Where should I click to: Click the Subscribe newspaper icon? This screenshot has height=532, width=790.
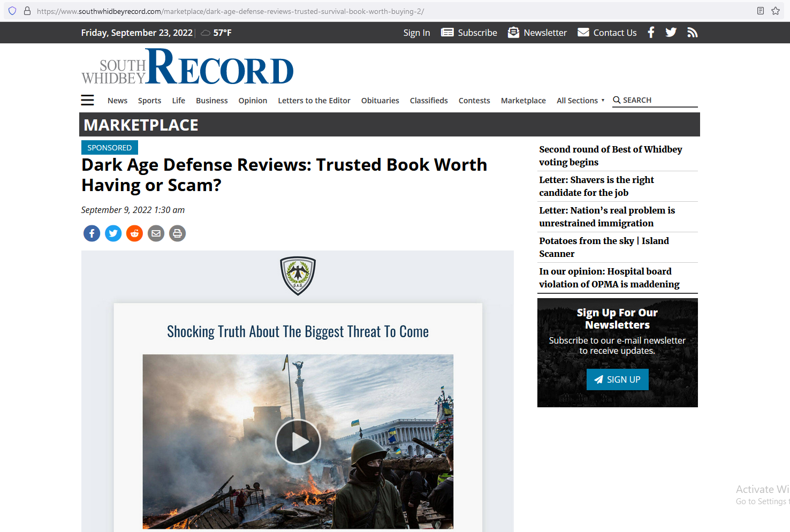point(447,33)
